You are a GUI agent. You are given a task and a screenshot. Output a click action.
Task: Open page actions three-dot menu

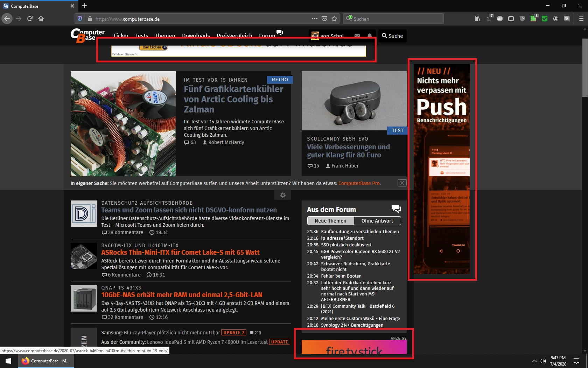(x=315, y=19)
